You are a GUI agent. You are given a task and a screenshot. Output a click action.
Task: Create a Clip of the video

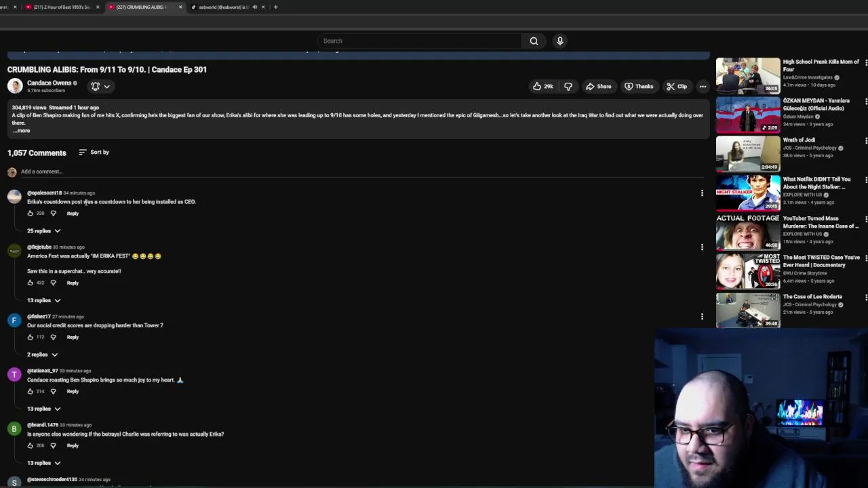(x=677, y=86)
